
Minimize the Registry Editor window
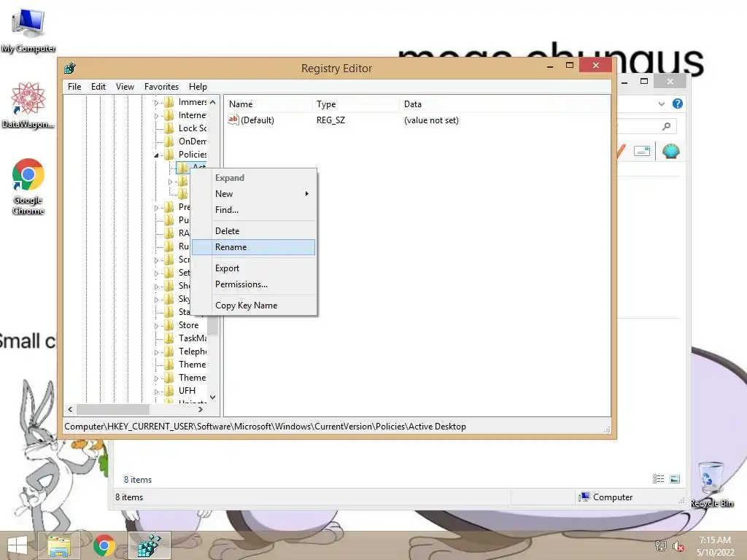point(550,66)
